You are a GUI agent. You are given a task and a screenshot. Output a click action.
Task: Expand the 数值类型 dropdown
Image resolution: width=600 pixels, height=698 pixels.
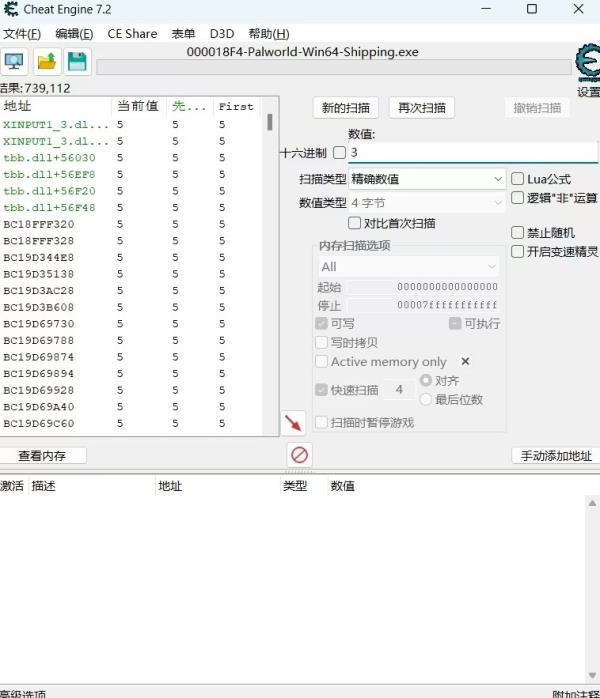click(x=427, y=203)
